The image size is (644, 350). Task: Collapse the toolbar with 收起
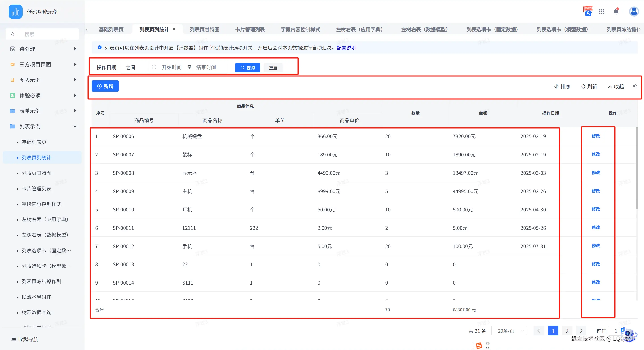point(616,86)
